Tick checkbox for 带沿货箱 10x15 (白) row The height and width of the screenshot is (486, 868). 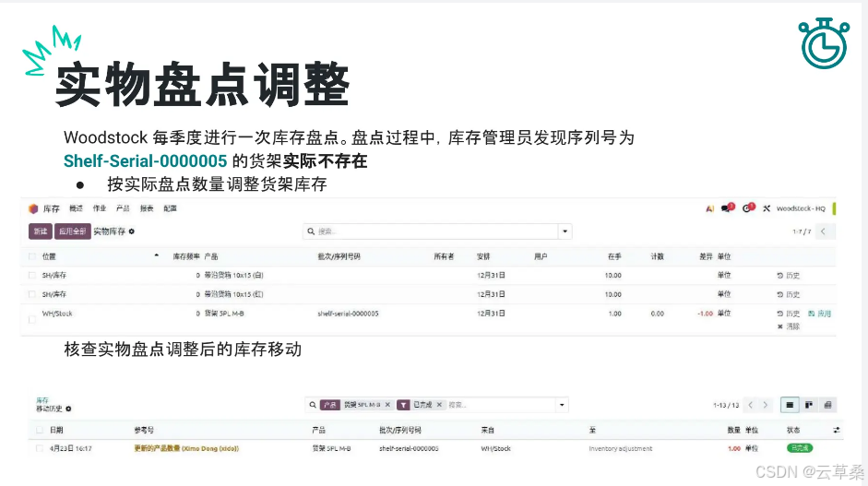[x=32, y=275]
